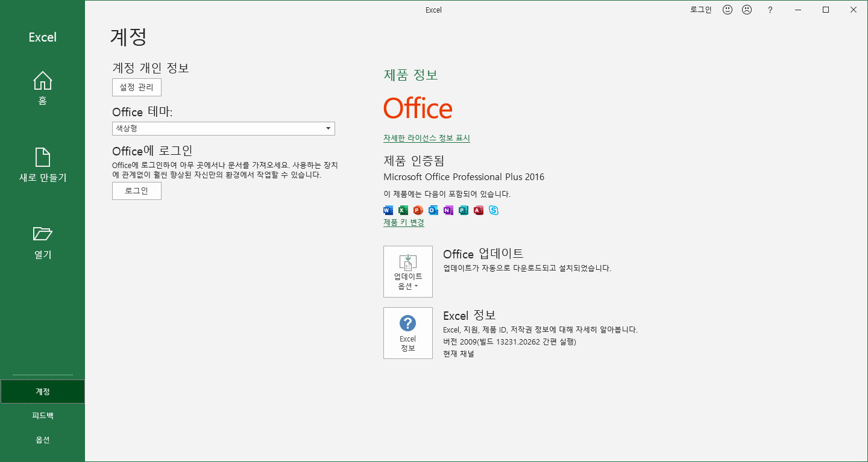Click the 제품 정보 heading
This screenshot has width=868, height=462.
[x=411, y=75]
